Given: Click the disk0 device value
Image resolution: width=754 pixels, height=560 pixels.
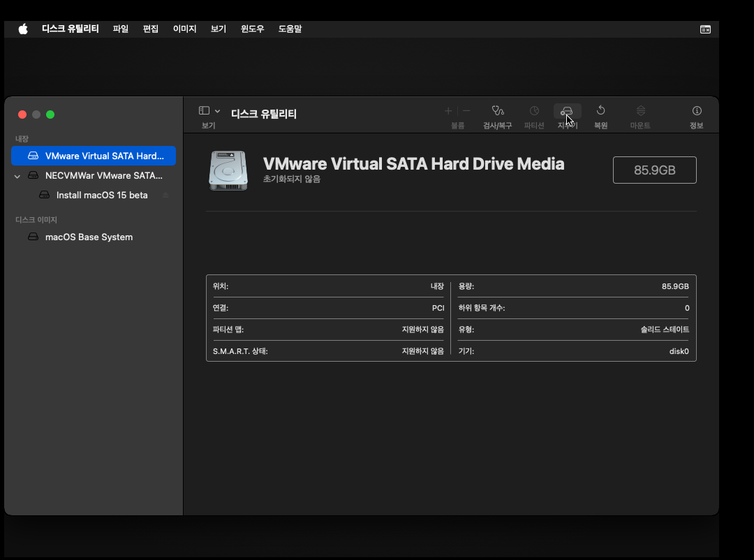Looking at the screenshot, I should click(x=679, y=351).
